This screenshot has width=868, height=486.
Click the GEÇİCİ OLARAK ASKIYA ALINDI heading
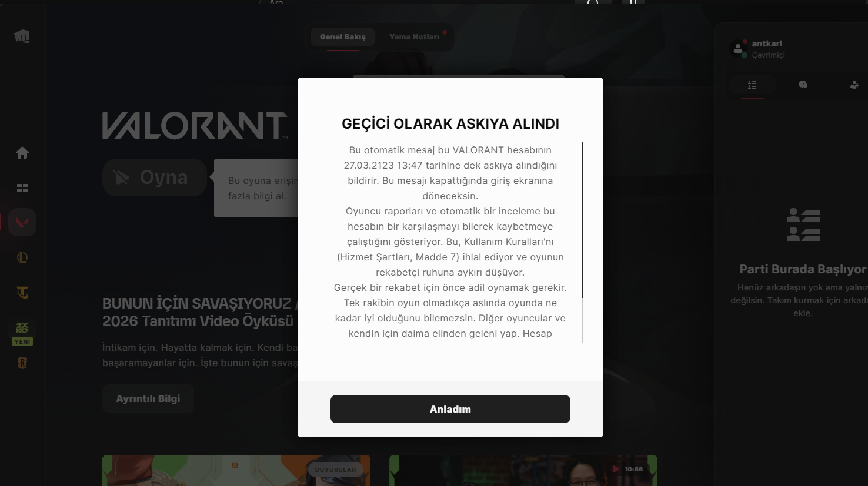click(x=450, y=124)
